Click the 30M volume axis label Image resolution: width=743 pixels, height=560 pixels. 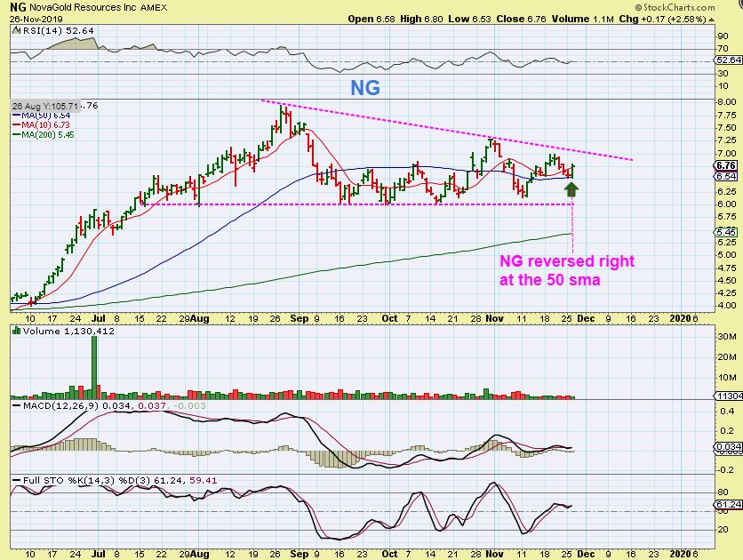(727, 336)
